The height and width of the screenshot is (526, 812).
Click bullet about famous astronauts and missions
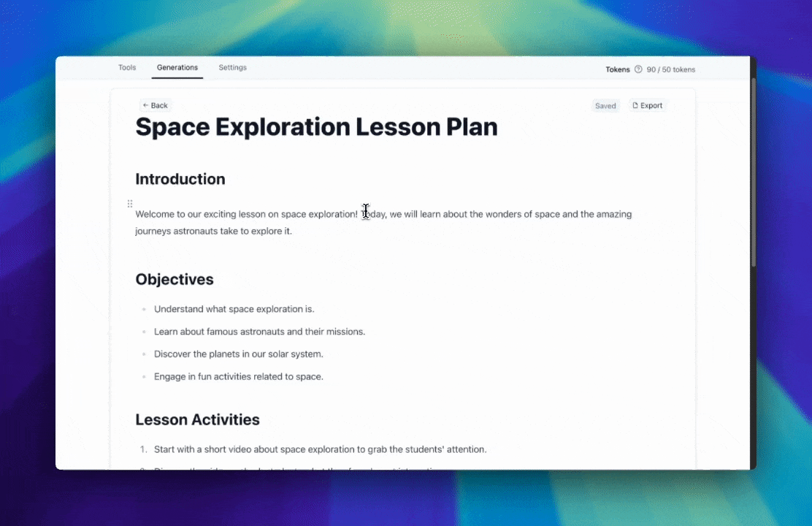(x=259, y=332)
